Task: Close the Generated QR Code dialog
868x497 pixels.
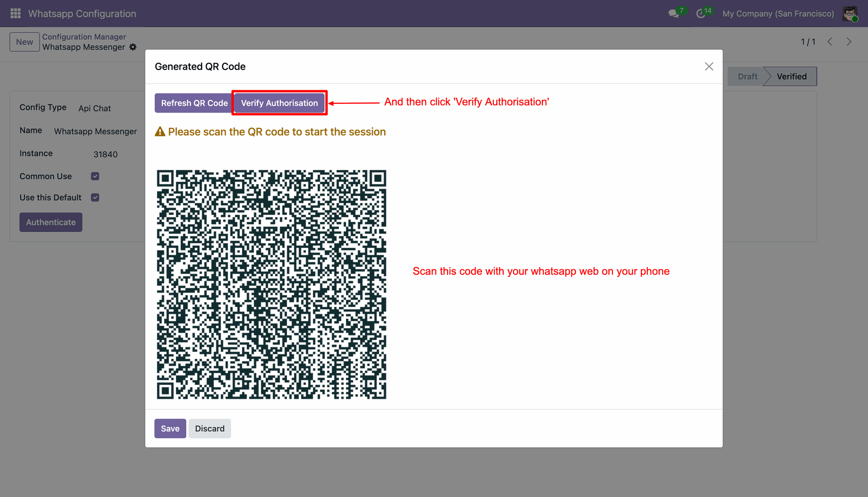Action: coord(709,66)
